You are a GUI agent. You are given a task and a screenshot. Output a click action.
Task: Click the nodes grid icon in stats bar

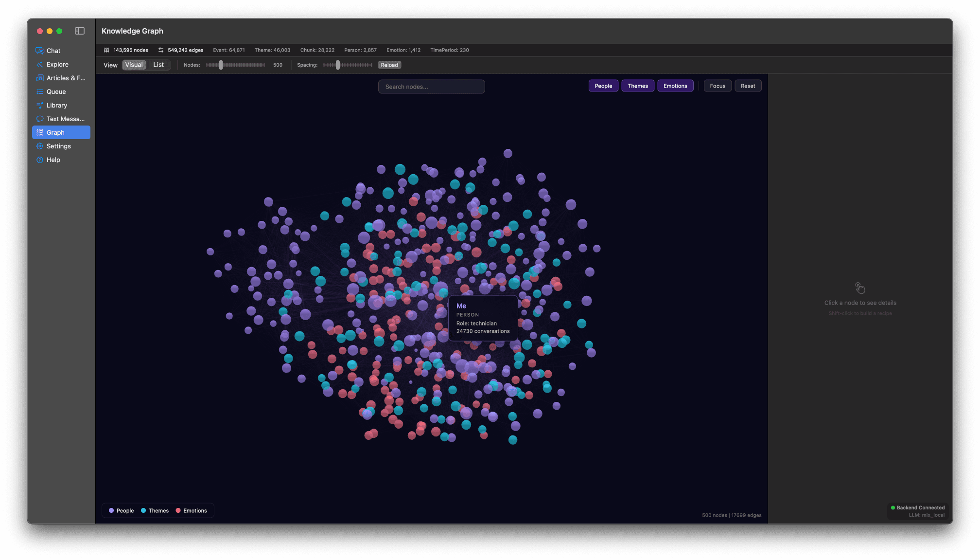point(106,50)
